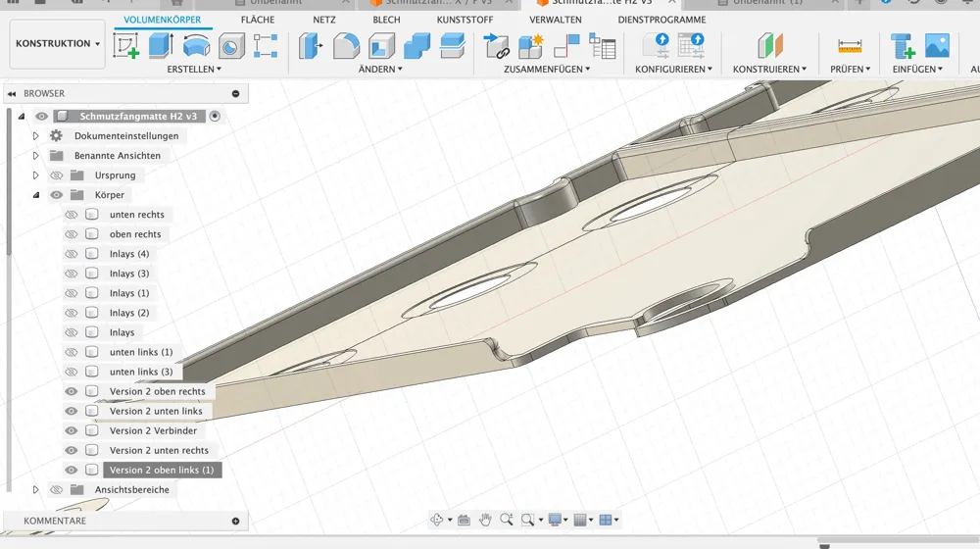Select the Fillet tool
The image size is (980, 549).
pos(346,46)
